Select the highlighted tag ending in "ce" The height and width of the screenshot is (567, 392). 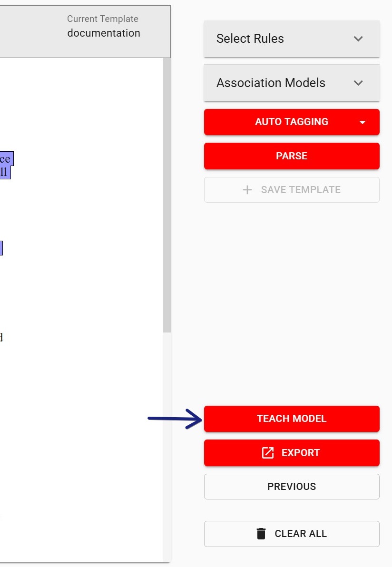[6, 158]
